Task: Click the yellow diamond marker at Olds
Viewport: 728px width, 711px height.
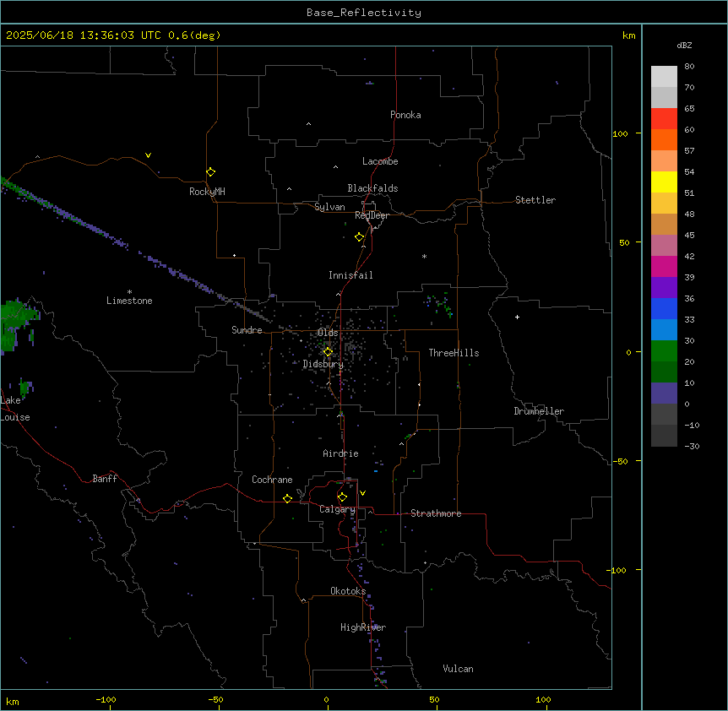Action: (x=328, y=352)
